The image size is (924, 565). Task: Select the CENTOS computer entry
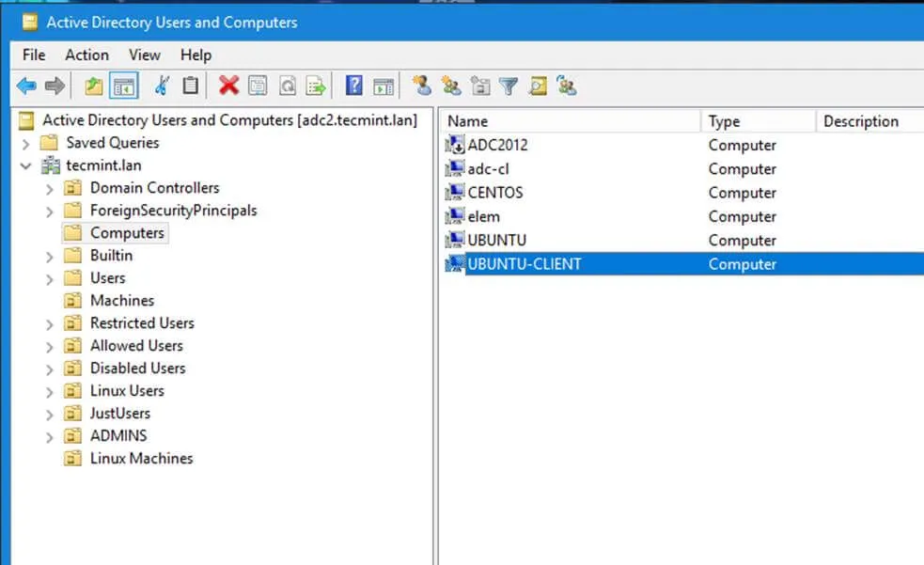(494, 193)
